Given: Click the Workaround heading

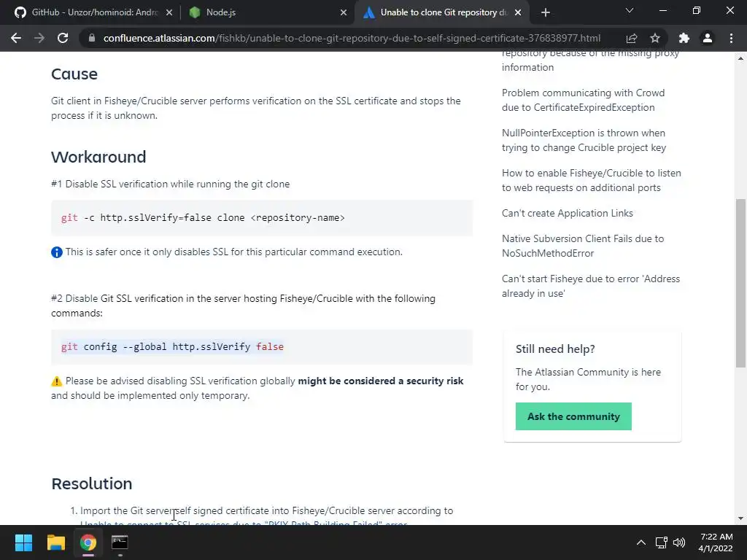Looking at the screenshot, I should click(x=98, y=157).
